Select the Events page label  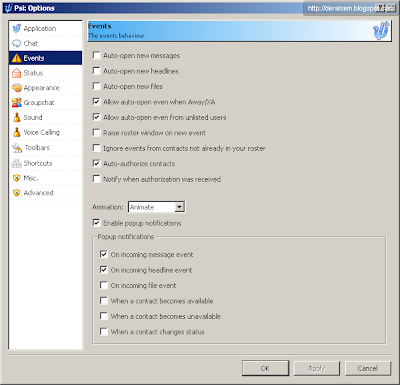coord(34,58)
